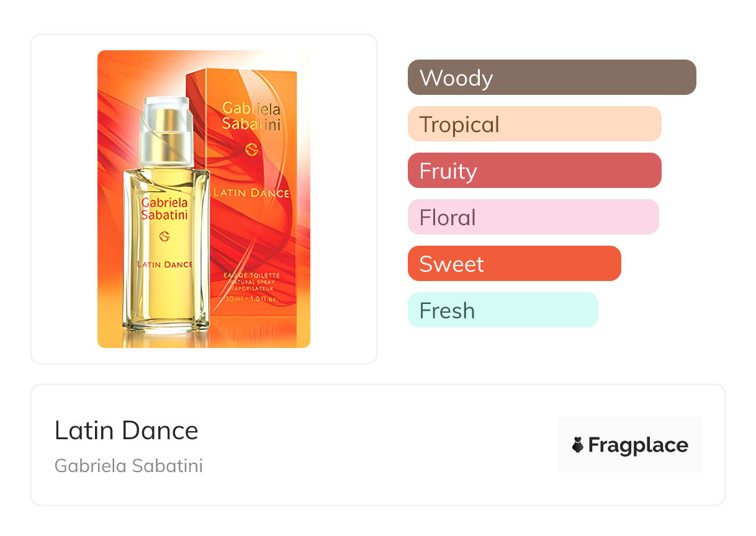Click the Latin Dance label on the bottle
The height and width of the screenshot is (536, 756).
[x=164, y=264]
